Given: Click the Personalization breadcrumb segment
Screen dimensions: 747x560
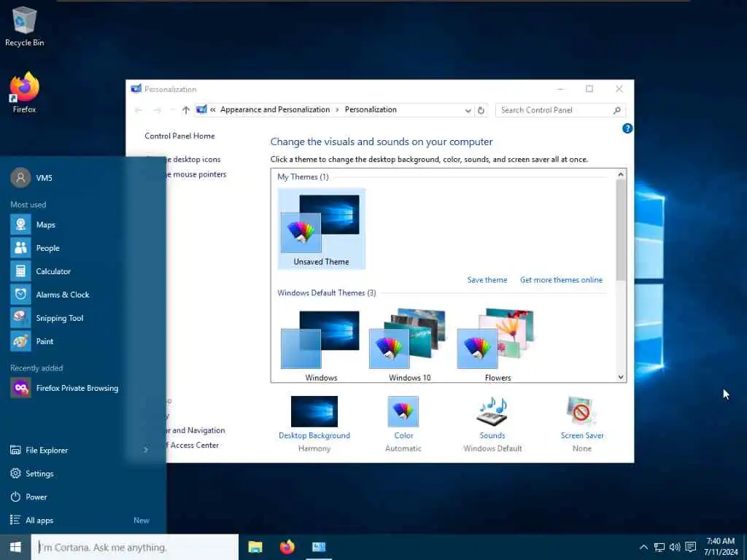Looking at the screenshot, I should [371, 109].
